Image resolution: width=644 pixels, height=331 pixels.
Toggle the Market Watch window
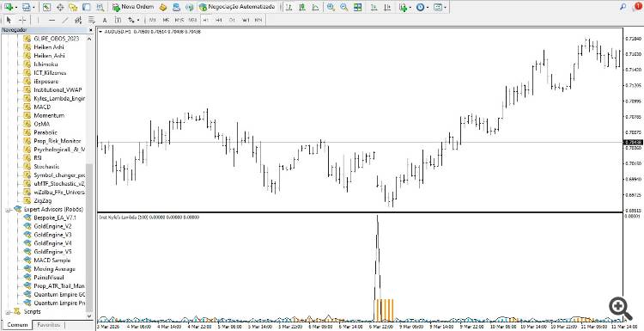[46, 7]
